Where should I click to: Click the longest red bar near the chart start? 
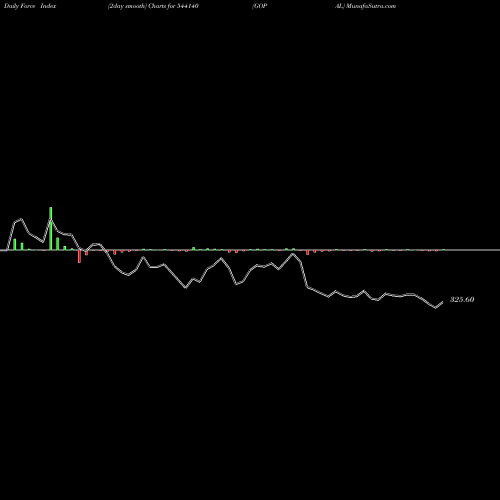79,256
